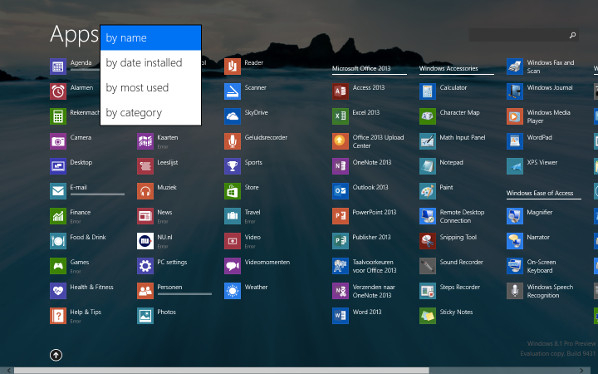Viewport: 598px width, 374px height.
Task: Open Sticky Notes icon
Action: coord(428,316)
